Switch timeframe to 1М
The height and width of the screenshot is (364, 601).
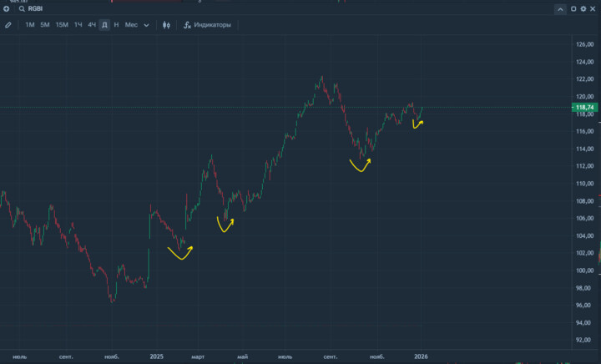pyautogui.click(x=30, y=25)
